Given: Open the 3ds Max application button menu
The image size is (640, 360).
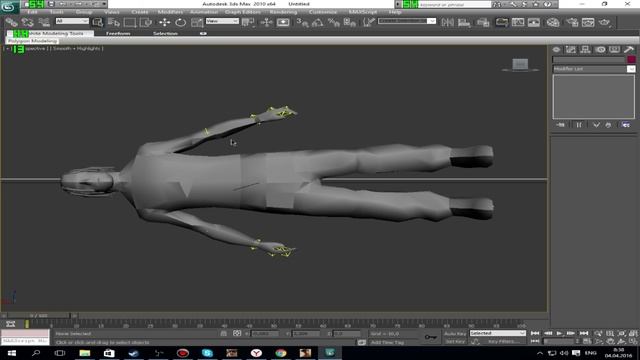Looking at the screenshot, I should (x=9, y=7).
